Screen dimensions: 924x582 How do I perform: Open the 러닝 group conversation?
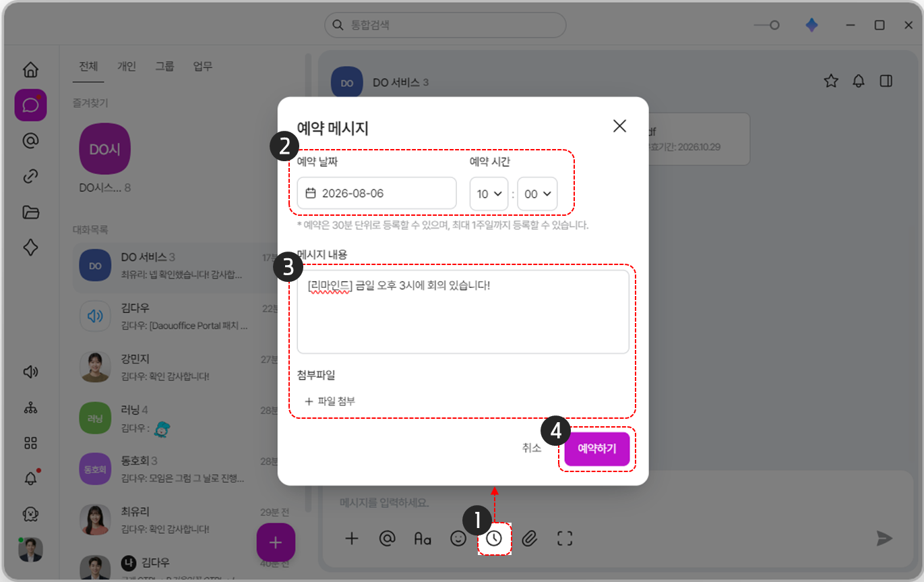[x=175, y=418]
